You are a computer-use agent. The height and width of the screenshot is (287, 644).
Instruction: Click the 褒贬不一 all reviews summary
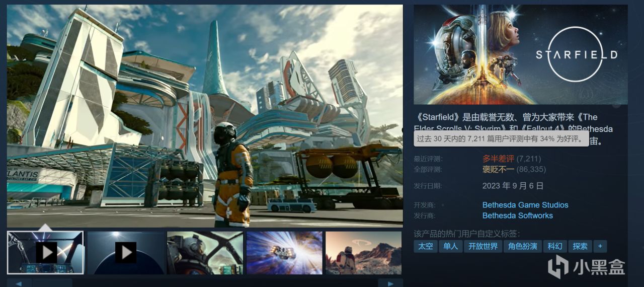point(498,169)
